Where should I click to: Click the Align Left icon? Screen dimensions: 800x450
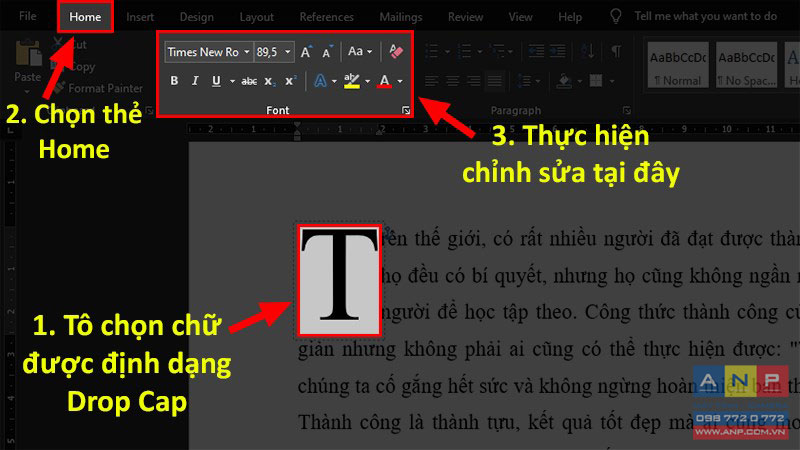[432, 81]
